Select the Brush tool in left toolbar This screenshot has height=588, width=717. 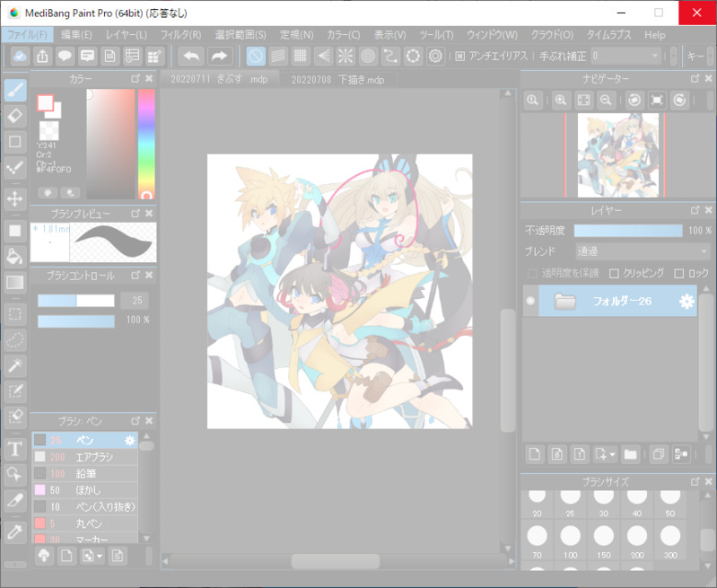(x=15, y=90)
